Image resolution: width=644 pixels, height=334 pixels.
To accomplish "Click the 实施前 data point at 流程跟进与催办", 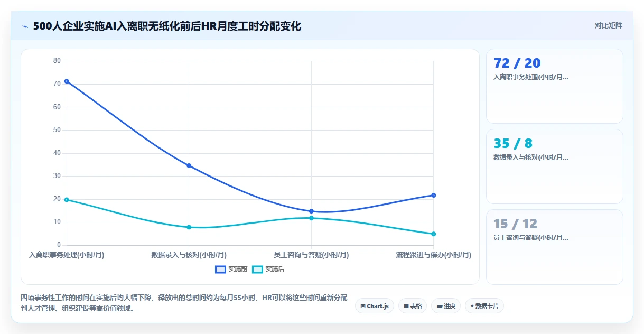I will [433, 196].
